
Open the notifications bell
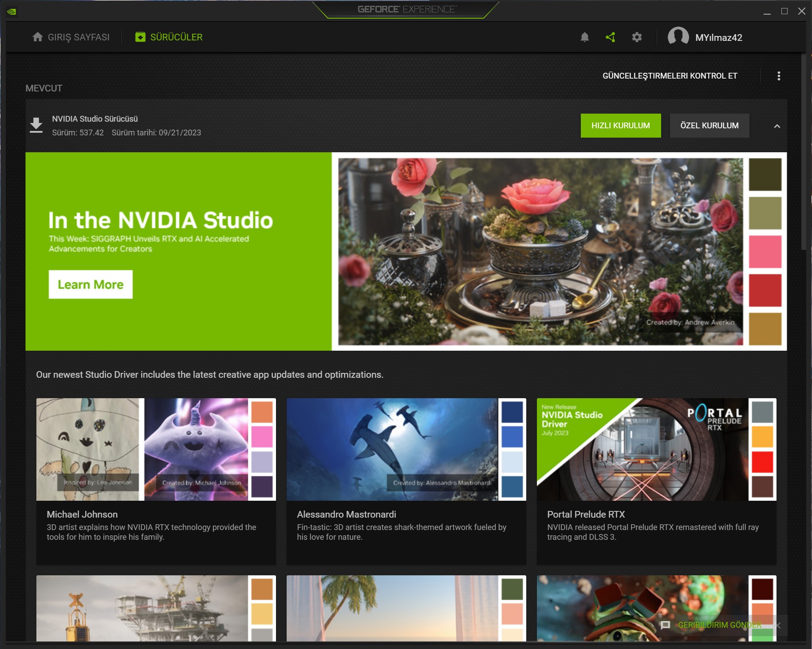(x=585, y=37)
